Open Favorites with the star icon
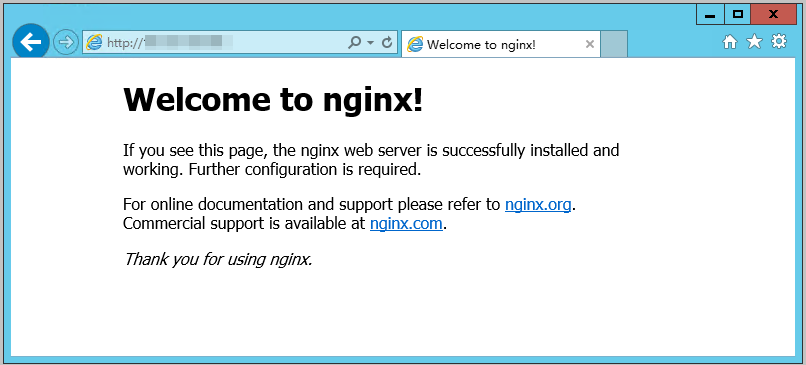 click(754, 42)
